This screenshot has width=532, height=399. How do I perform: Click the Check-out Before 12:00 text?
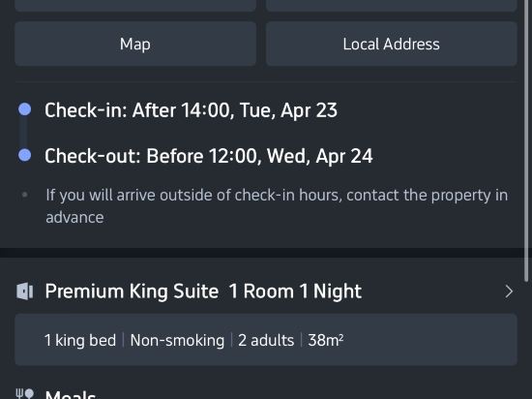209,156
